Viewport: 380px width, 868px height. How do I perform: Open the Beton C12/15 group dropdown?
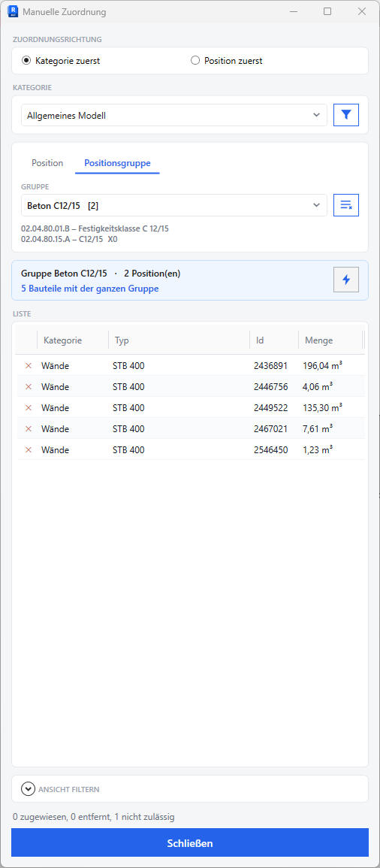(173, 205)
